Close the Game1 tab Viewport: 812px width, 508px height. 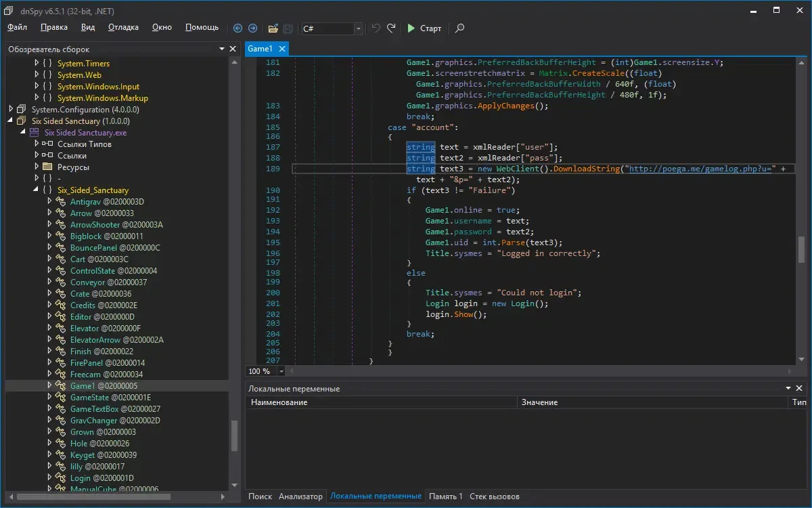[282, 49]
